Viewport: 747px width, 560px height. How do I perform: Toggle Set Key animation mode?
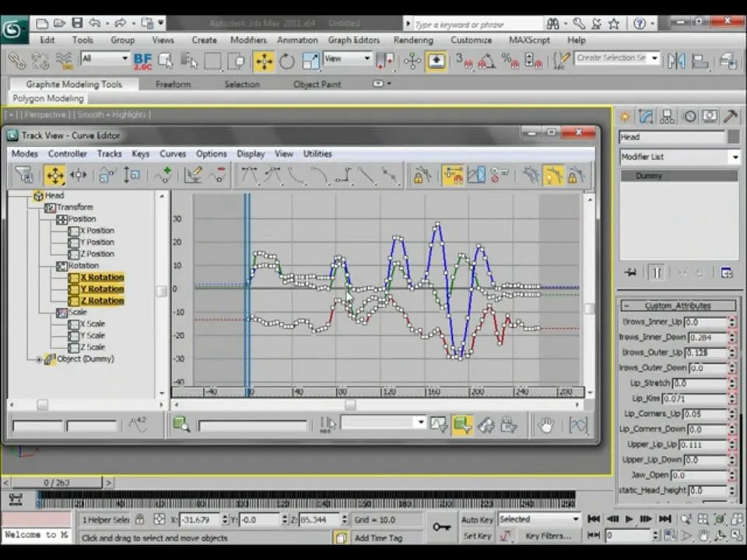coord(477,536)
